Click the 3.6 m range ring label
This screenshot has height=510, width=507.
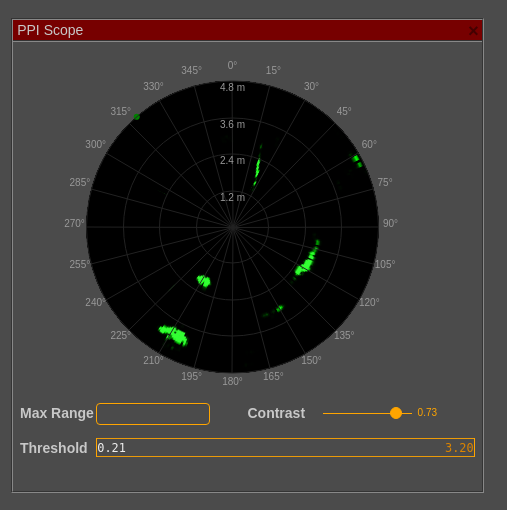click(232, 124)
